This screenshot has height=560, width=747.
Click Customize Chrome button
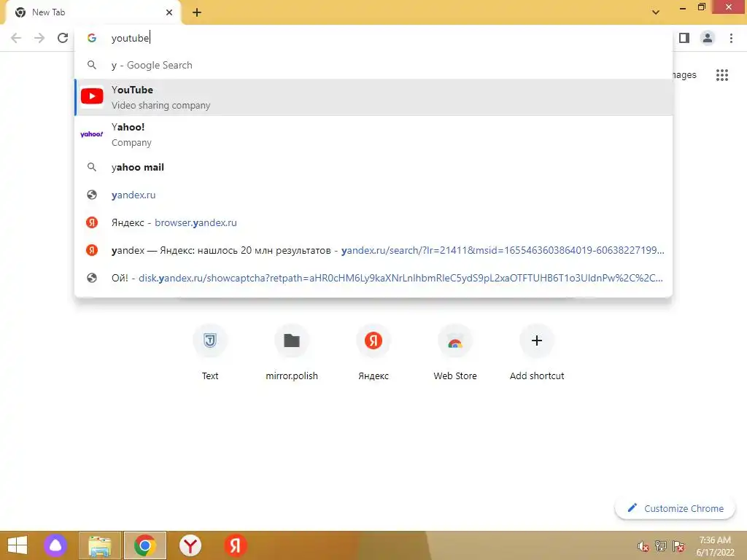(675, 508)
